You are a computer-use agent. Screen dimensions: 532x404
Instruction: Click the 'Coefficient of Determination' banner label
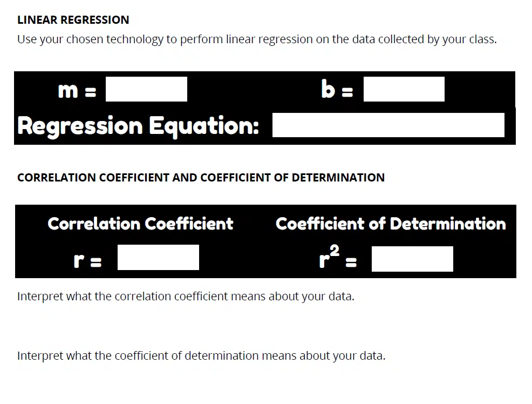tap(391, 224)
